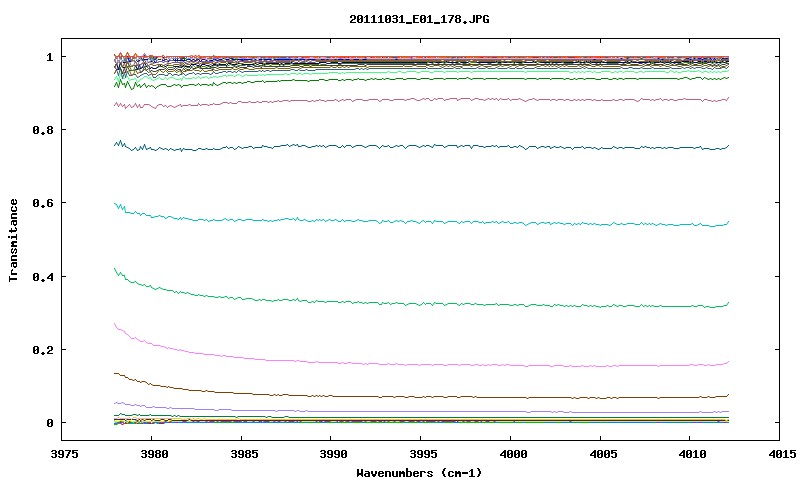This screenshot has height=480, width=800.
Task: Click the x-axis tick label 4010
Action: click(692, 454)
